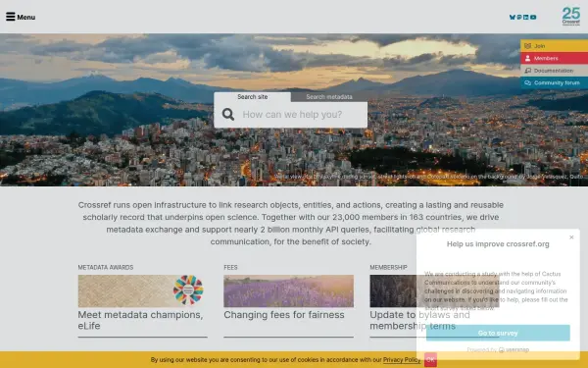Switch to the Search metadata tab
This screenshot has width=588, height=368.
tap(329, 97)
